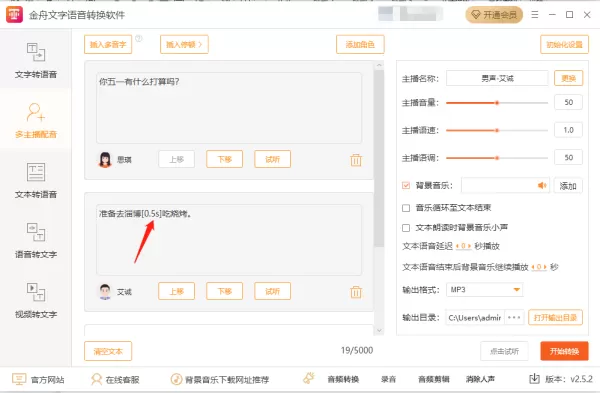This screenshot has width=600, height=393.
Task: Open the 消除人声 tool link
Action: point(480,379)
